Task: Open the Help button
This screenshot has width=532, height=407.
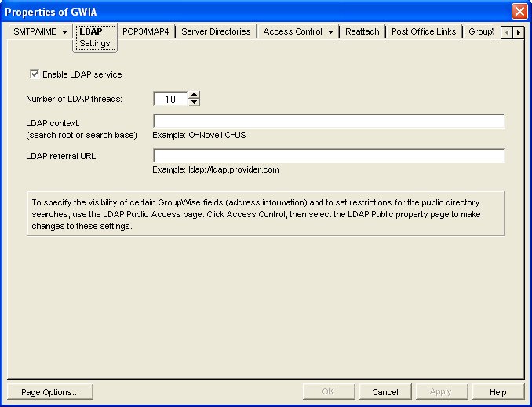Action: (498, 392)
